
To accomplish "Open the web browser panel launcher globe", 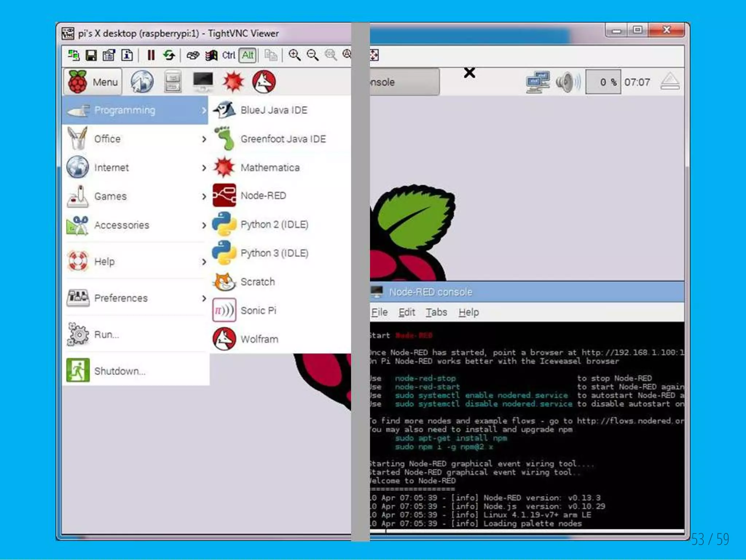I will click(x=142, y=82).
